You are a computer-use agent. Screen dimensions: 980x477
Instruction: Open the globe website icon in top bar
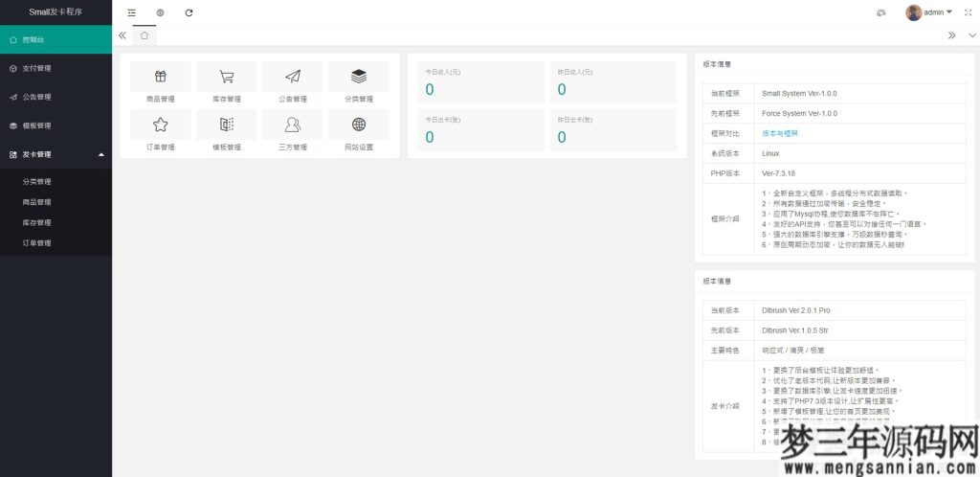(160, 12)
